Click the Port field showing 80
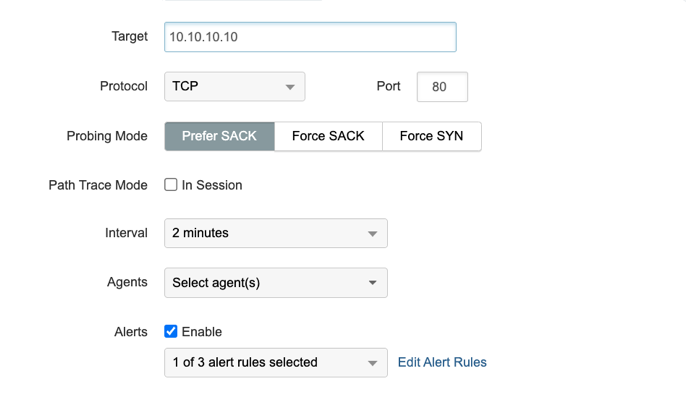This screenshot has width=686, height=400. pyautogui.click(x=441, y=87)
